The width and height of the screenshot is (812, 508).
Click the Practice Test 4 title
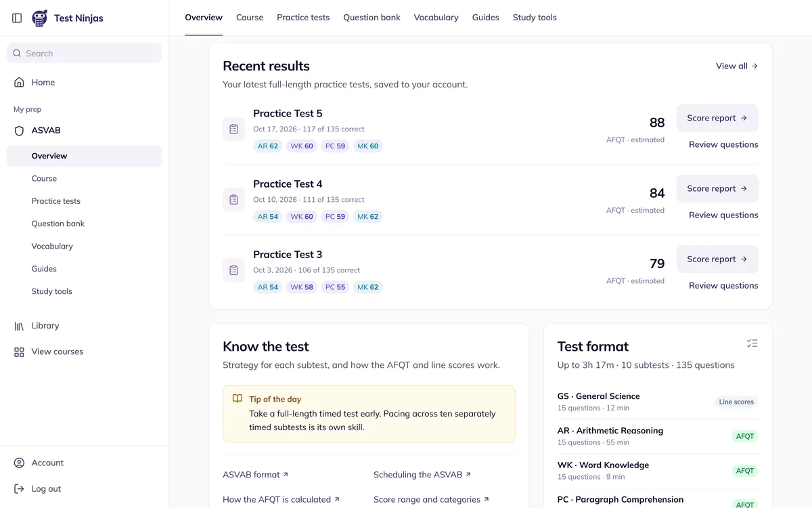pyautogui.click(x=288, y=184)
